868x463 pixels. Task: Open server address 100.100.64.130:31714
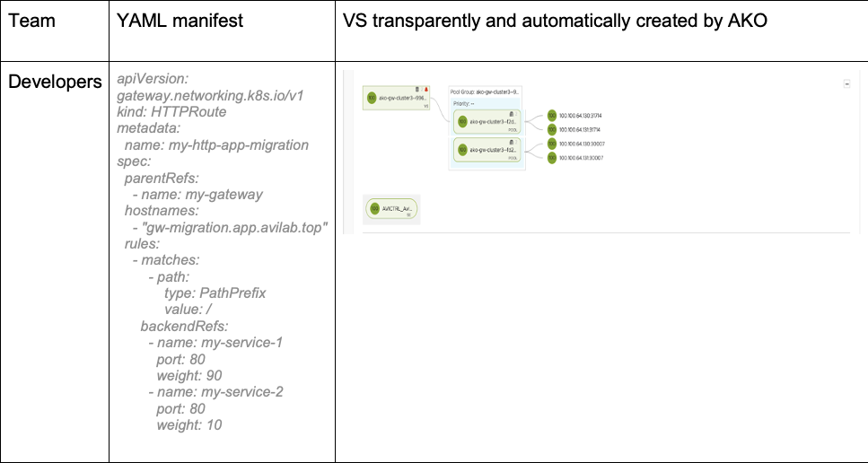pos(580,116)
